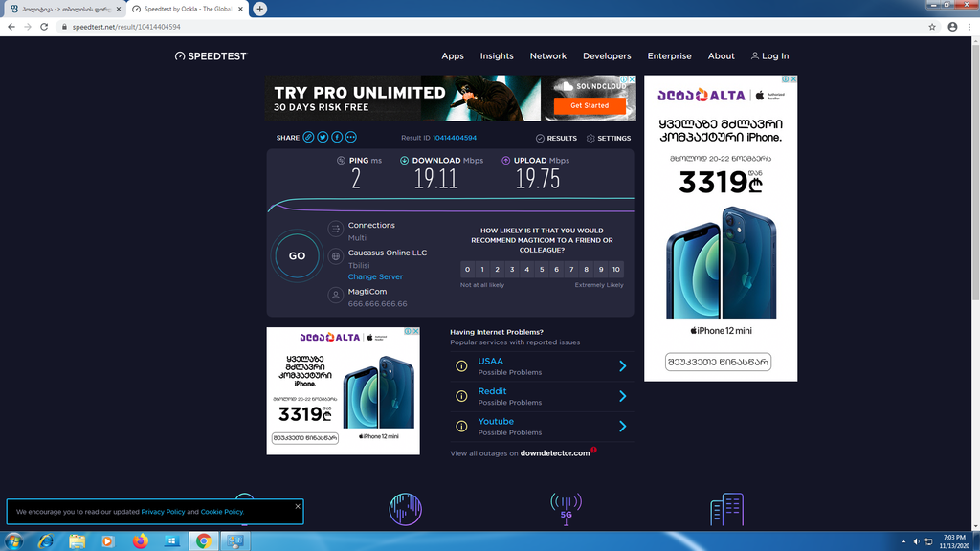Click the Settings gear icon
The image size is (980, 551).
coord(590,138)
